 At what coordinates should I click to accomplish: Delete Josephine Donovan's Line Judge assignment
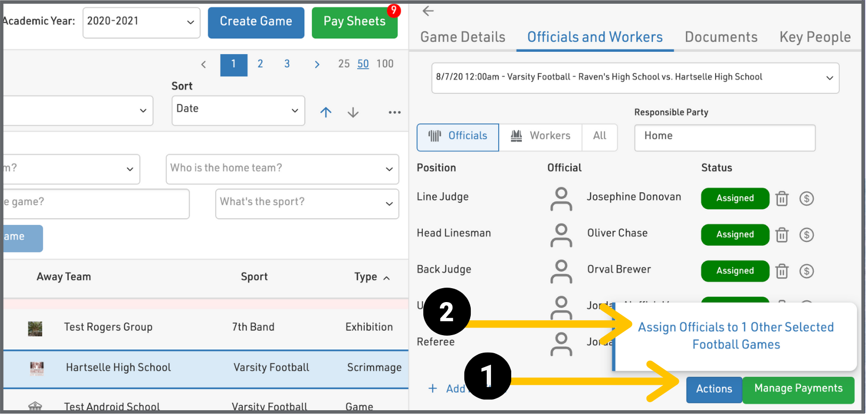(782, 199)
